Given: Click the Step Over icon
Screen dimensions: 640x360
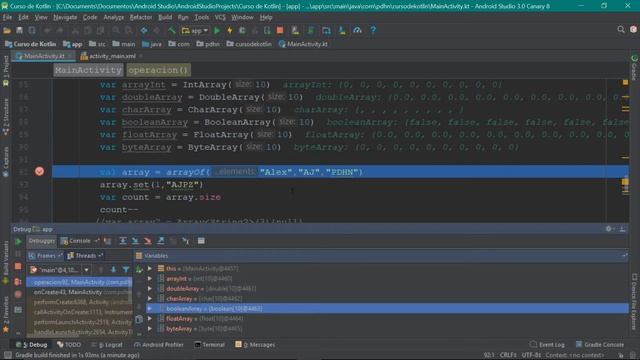Looking at the screenshot, I should tap(123, 241).
